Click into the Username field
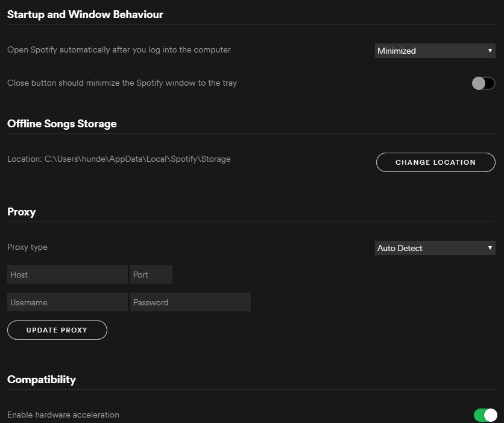Image resolution: width=504 pixels, height=423 pixels. (68, 302)
